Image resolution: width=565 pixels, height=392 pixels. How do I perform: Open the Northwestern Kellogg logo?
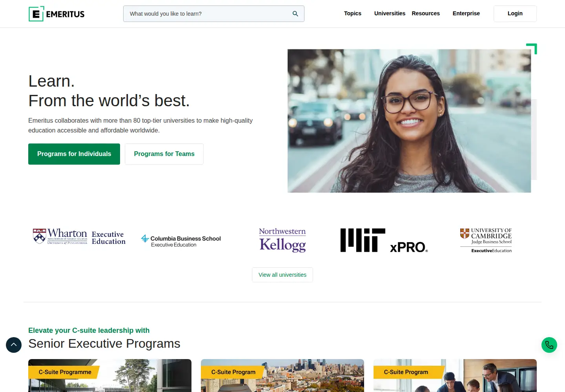(282, 240)
